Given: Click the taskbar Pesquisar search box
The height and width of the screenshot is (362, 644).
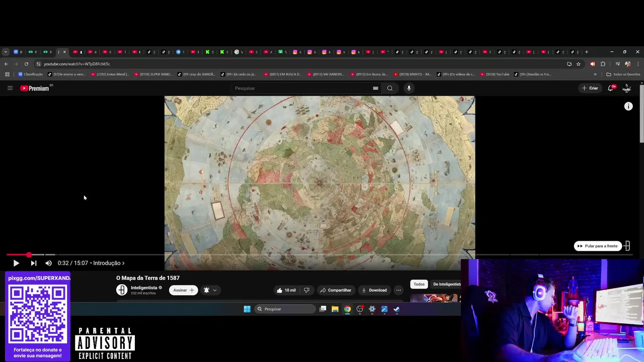Looking at the screenshot, I should tap(284, 309).
